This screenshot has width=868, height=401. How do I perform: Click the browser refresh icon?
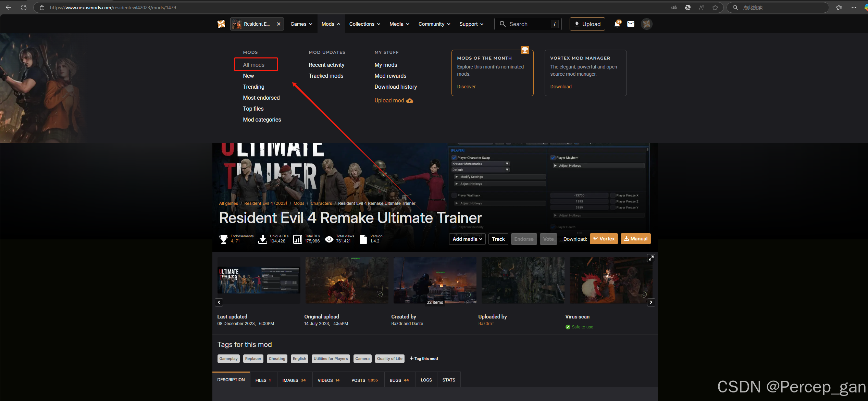coord(24,8)
